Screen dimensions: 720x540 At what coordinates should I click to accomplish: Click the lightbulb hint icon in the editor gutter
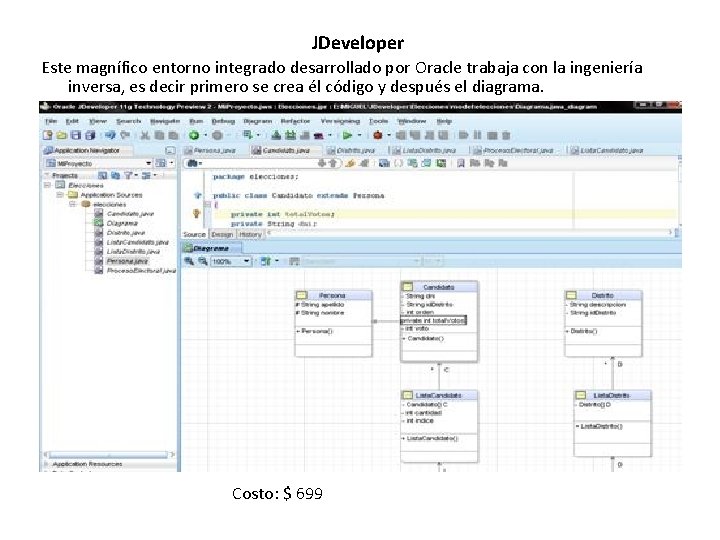point(197,214)
